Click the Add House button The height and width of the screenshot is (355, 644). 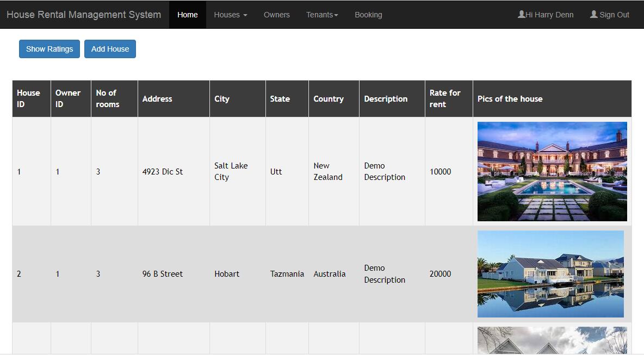(x=110, y=49)
